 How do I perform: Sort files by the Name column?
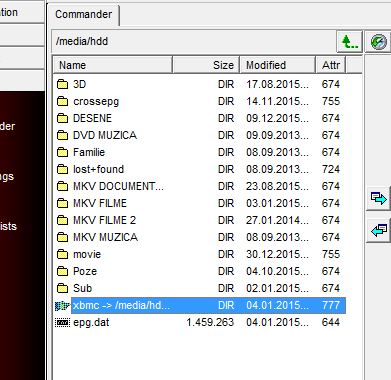click(113, 65)
